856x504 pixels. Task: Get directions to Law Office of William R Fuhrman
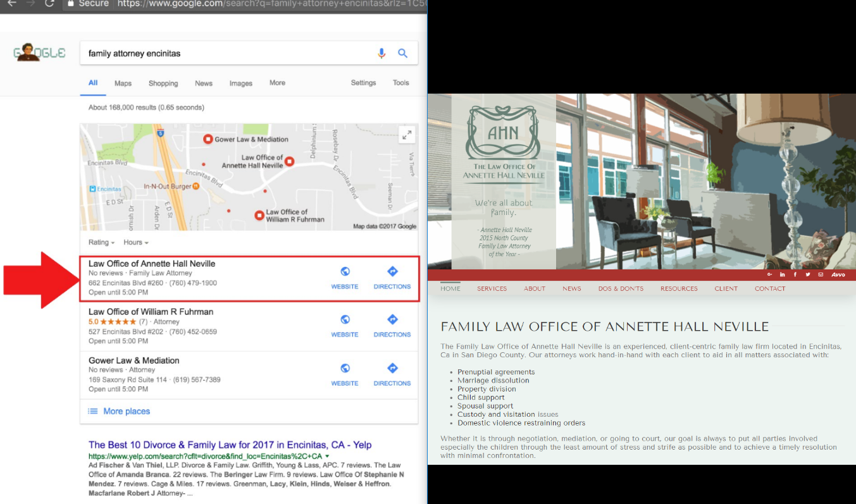(x=392, y=326)
